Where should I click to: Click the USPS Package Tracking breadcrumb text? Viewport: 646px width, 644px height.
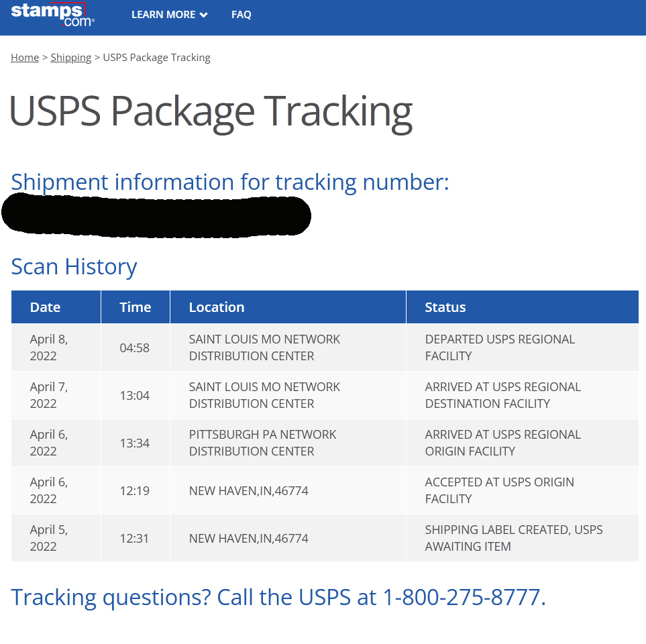tap(156, 58)
